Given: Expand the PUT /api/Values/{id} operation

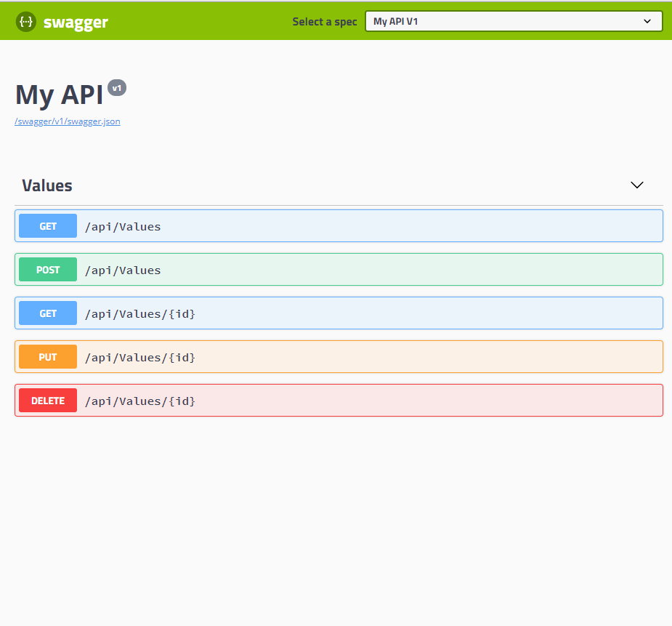Looking at the screenshot, I should (x=339, y=357).
